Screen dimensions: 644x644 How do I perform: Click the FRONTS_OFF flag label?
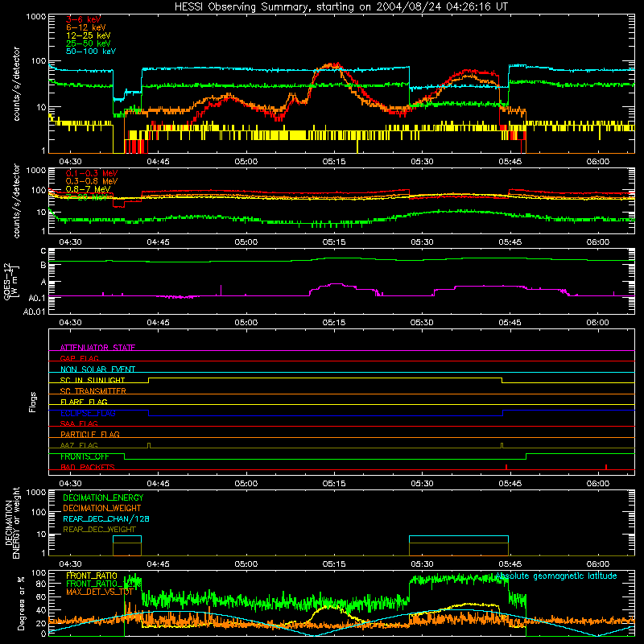pos(85,456)
